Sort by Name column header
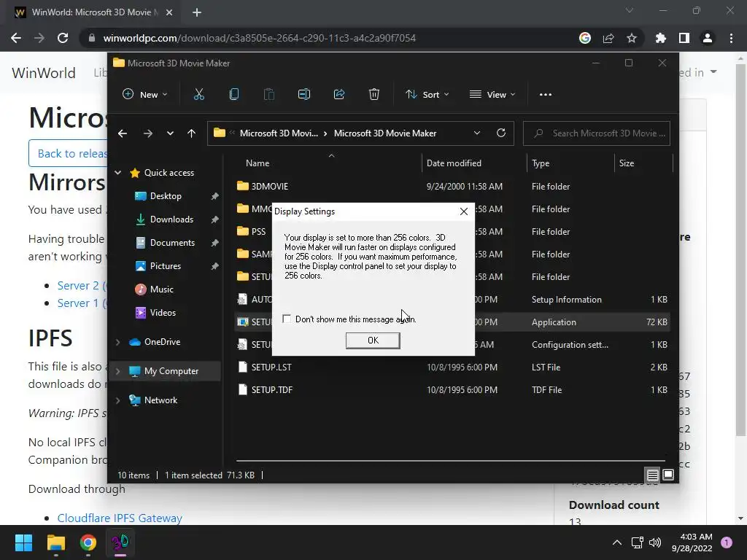This screenshot has width=747, height=560. 258,163
